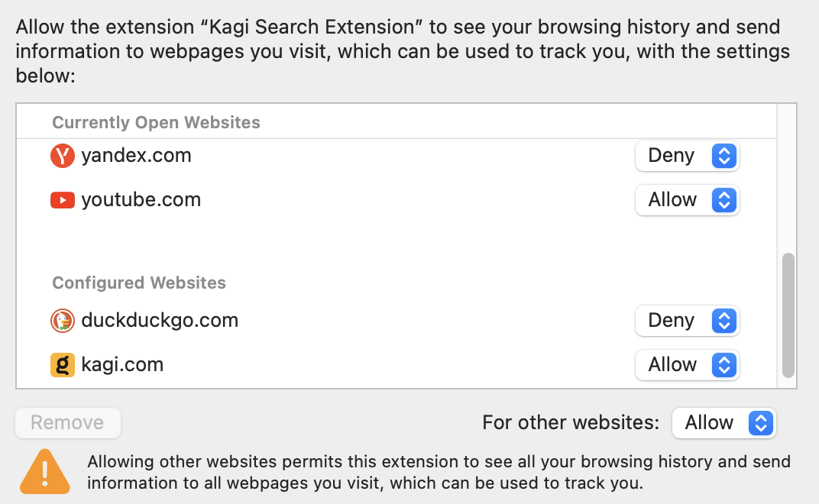Viewport: 819px width, 504px height.
Task: Click the Currently Open Websites section header
Action: point(156,123)
